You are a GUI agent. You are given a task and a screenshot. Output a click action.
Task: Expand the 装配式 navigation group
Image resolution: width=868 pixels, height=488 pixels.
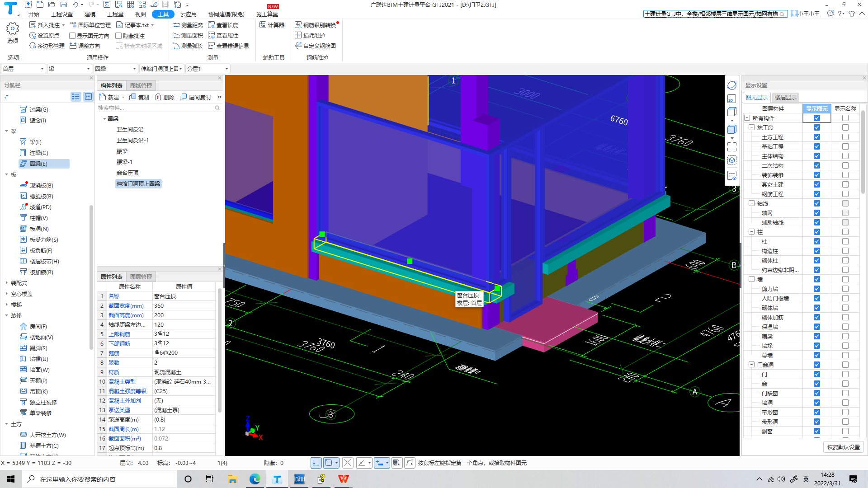point(6,283)
